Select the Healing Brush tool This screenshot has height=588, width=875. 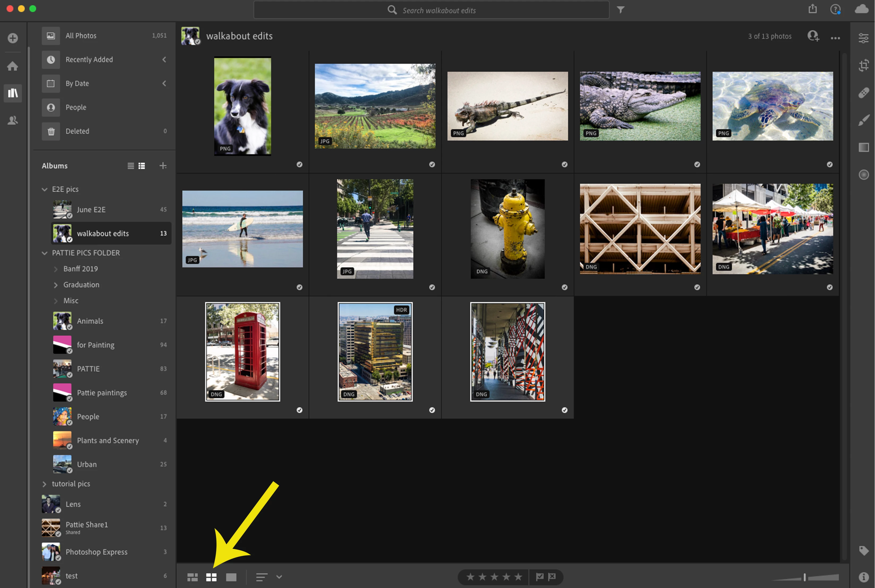(863, 93)
